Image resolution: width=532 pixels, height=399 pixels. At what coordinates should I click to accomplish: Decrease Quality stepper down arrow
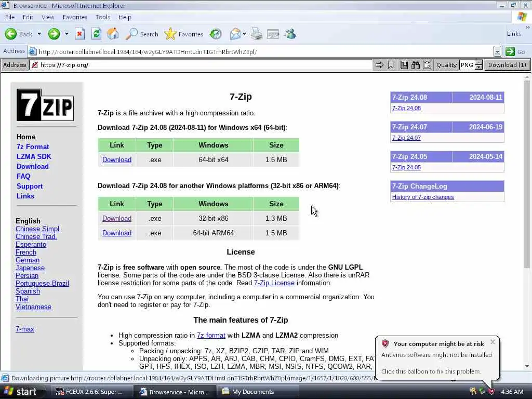click(x=478, y=67)
